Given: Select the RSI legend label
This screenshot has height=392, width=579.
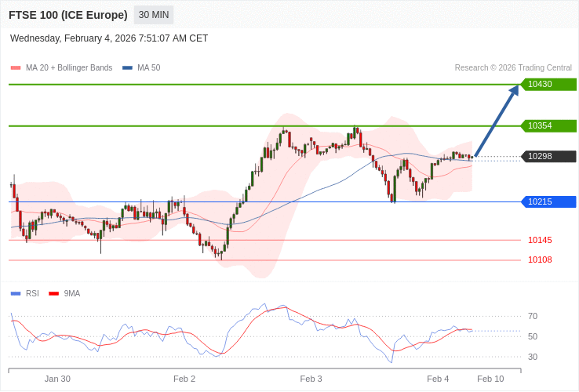Looking at the screenshot, I should tap(32, 294).
